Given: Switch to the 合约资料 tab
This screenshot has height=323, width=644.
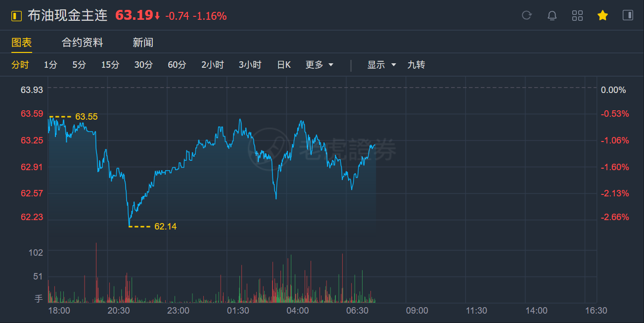Looking at the screenshot, I should 82,43.
